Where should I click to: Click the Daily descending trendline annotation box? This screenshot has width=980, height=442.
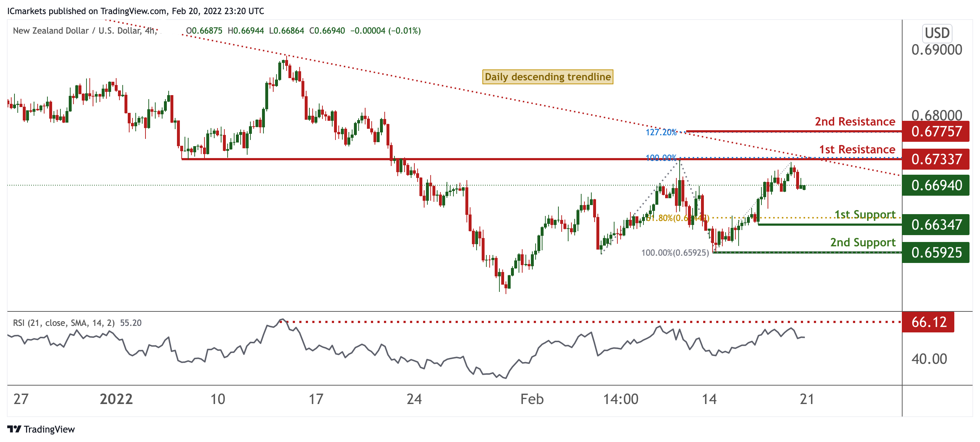[x=548, y=77]
